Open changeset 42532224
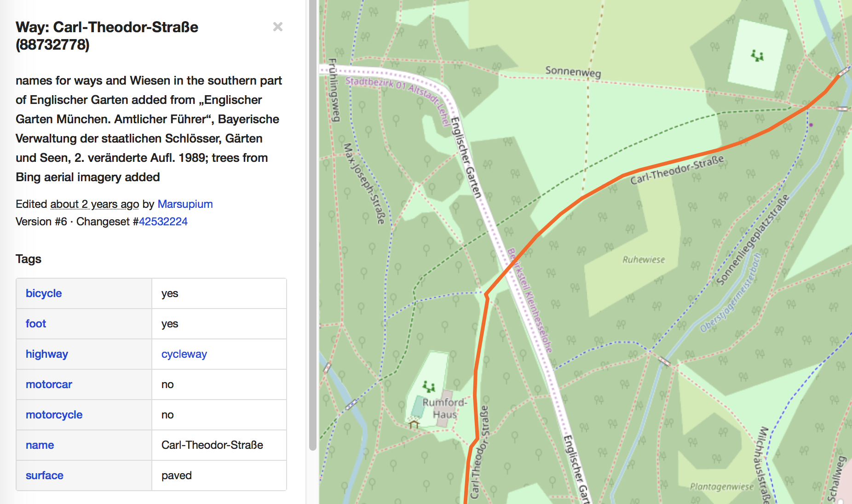This screenshot has width=852, height=504. (x=163, y=221)
